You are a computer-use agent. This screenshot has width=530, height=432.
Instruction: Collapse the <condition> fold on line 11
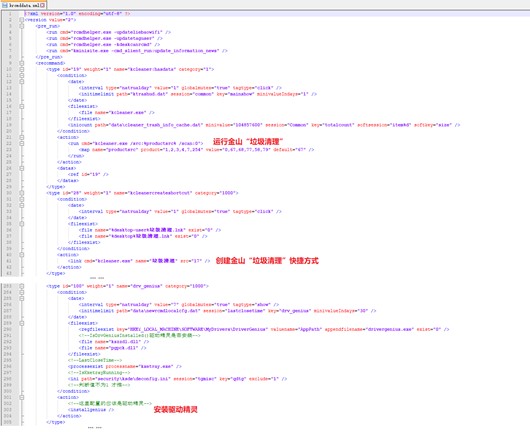coord(22,75)
